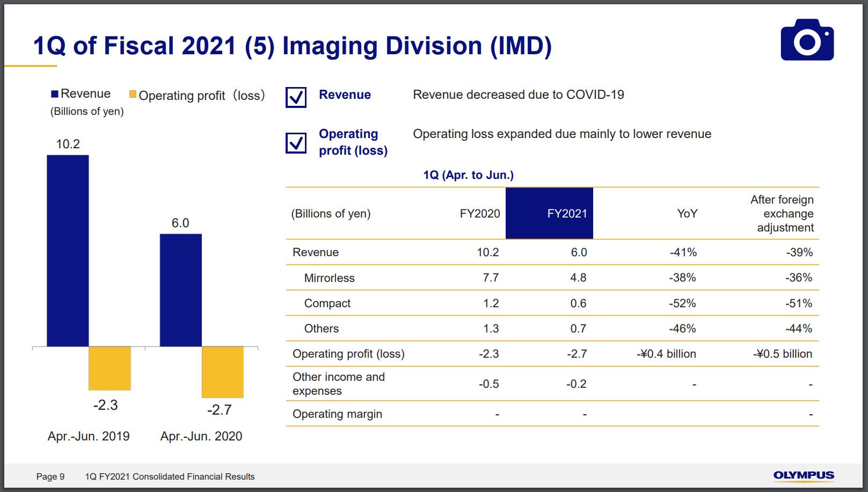Click the 'Operating loss expanded due mainly to lower revenue' text
This screenshot has width=868, height=492.
(562, 134)
